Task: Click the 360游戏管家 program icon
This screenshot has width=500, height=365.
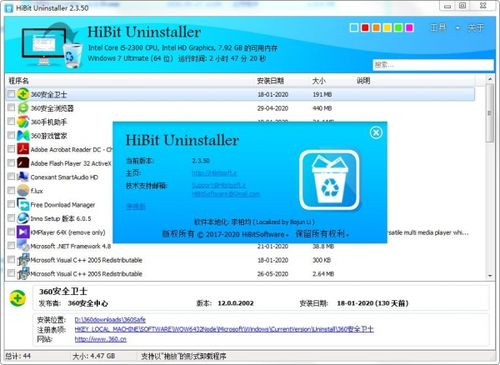Action: coord(23,135)
